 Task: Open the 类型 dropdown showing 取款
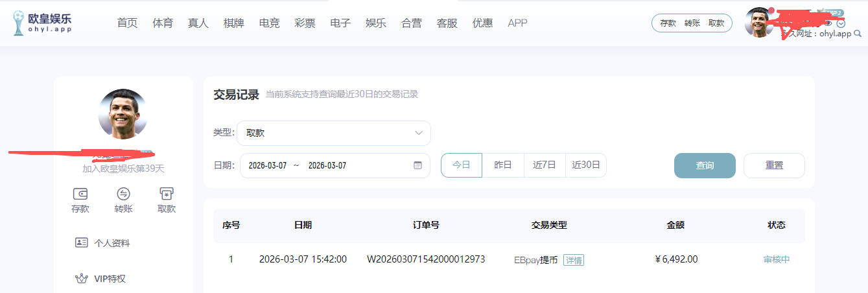(x=333, y=133)
